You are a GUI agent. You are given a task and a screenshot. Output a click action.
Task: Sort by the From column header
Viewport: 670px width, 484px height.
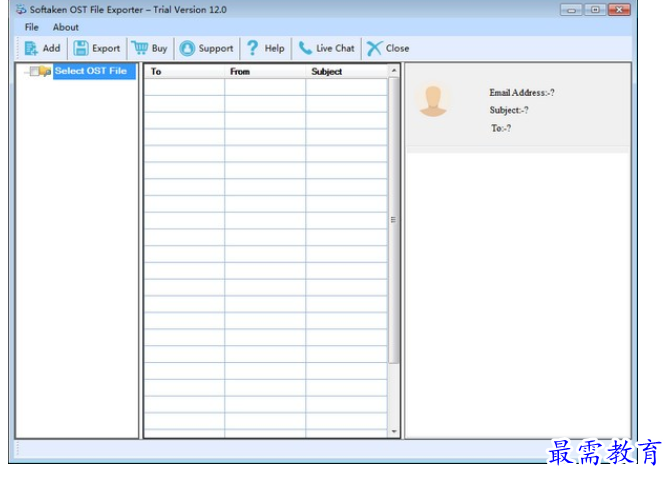(265, 71)
